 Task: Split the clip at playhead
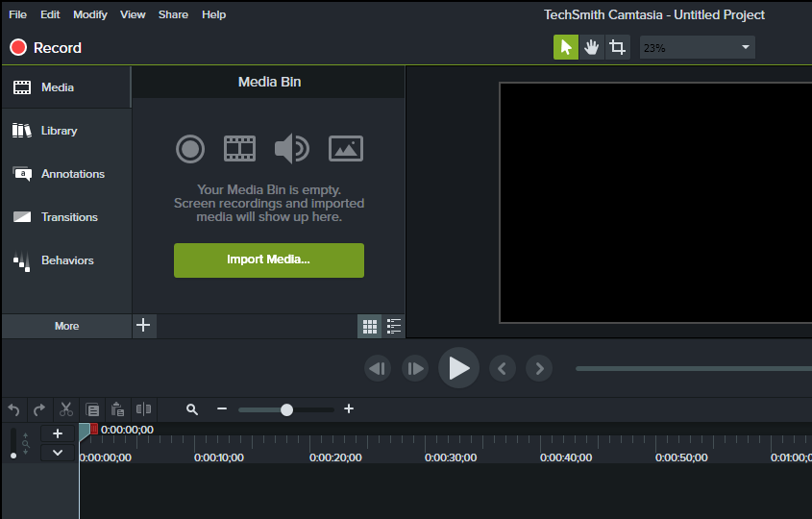tap(143, 409)
